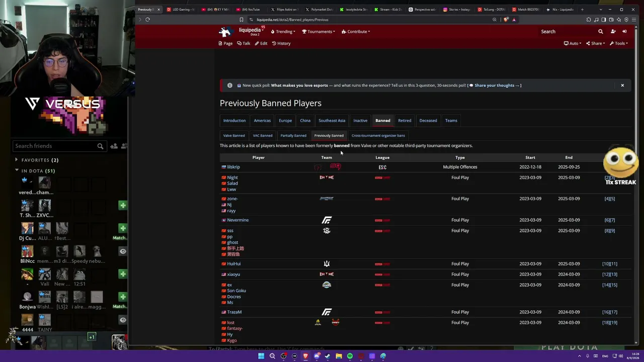
Task: Watch match in the 4444 friend row
Action: [x=123, y=320]
